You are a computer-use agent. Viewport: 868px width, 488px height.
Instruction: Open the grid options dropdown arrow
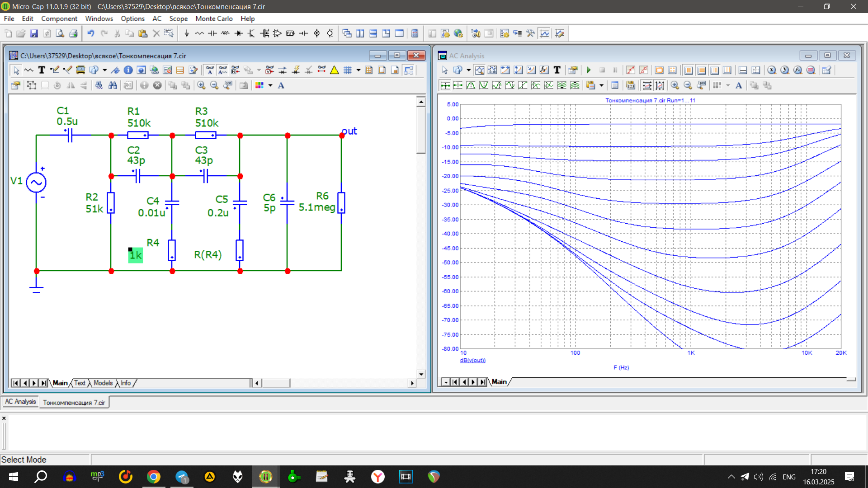pyautogui.click(x=359, y=70)
